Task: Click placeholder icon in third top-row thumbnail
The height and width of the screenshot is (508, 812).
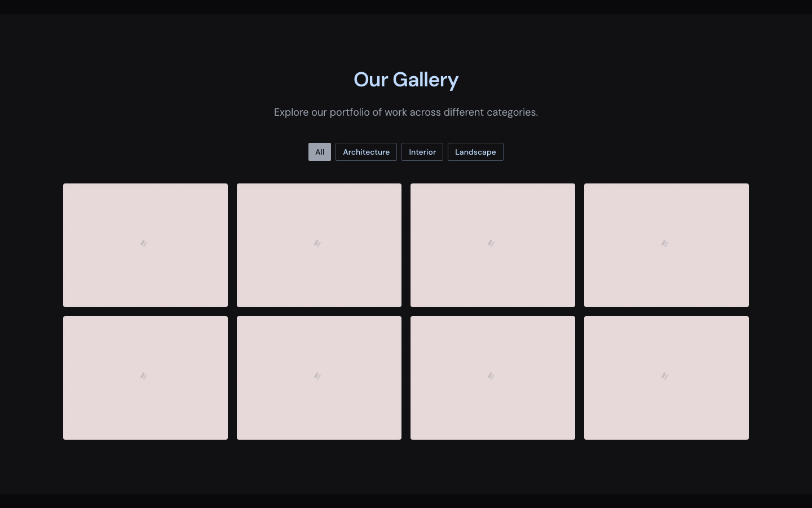Action: tap(492, 243)
